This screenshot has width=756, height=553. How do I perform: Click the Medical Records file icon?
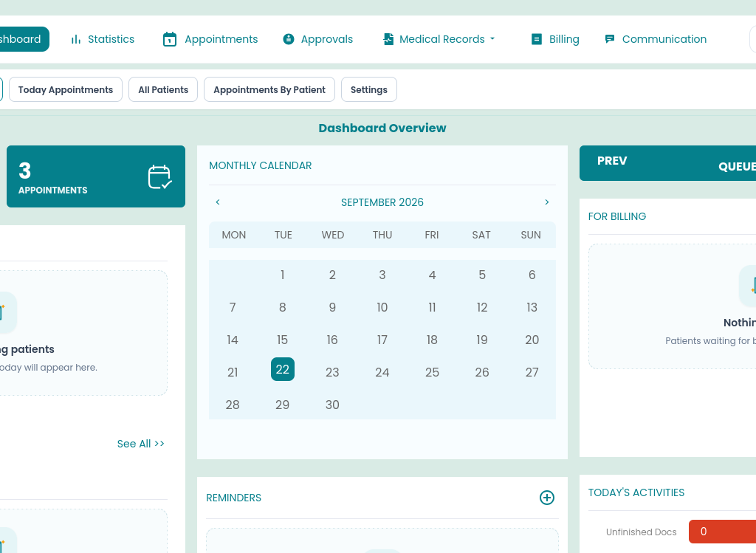(x=388, y=39)
